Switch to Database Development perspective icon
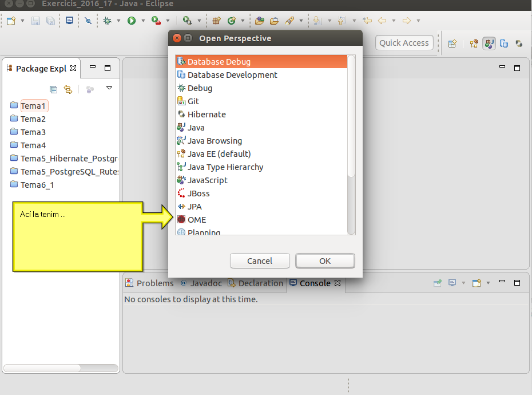 click(504, 44)
